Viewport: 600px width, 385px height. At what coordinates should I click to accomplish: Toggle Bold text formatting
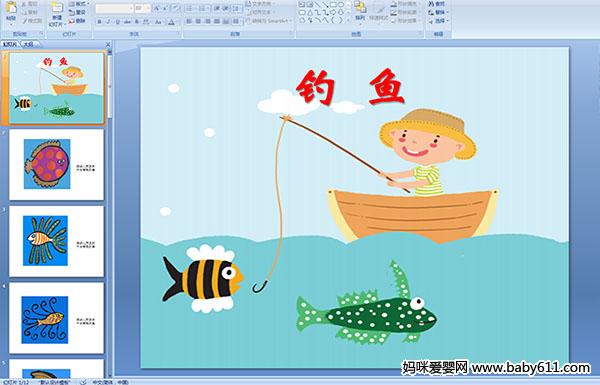[x=99, y=22]
